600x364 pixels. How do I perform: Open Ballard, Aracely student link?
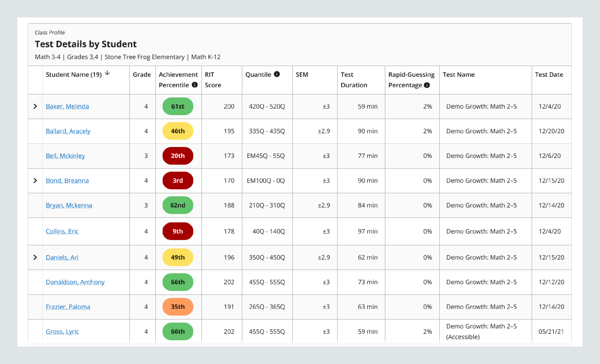pyautogui.click(x=68, y=131)
